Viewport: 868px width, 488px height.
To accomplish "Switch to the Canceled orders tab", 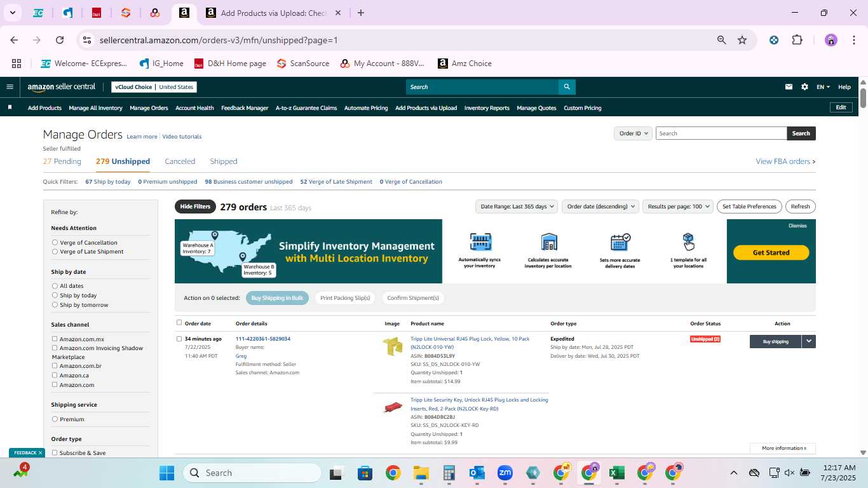I will [x=180, y=161].
